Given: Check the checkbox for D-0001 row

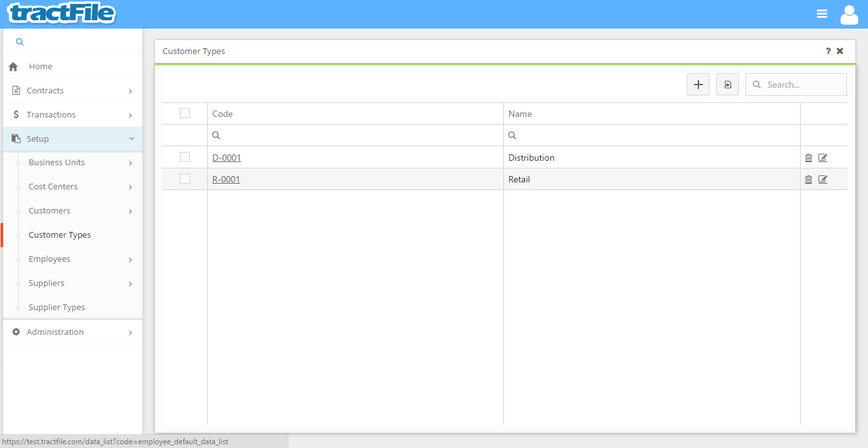Looking at the screenshot, I should (x=185, y=157).
